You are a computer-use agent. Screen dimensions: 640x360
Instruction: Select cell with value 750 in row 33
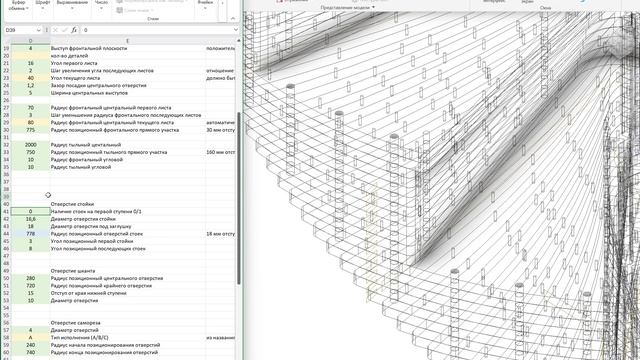click(30, 152)
